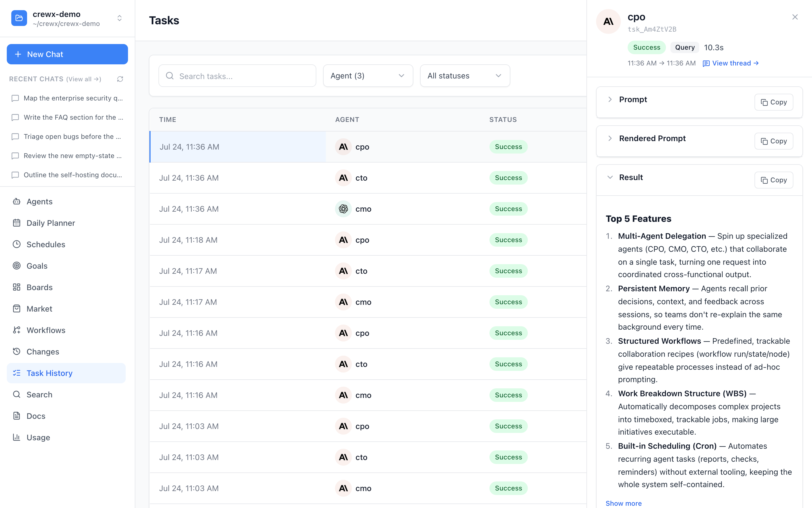Close the cpo task detail panel

point(795,17)
